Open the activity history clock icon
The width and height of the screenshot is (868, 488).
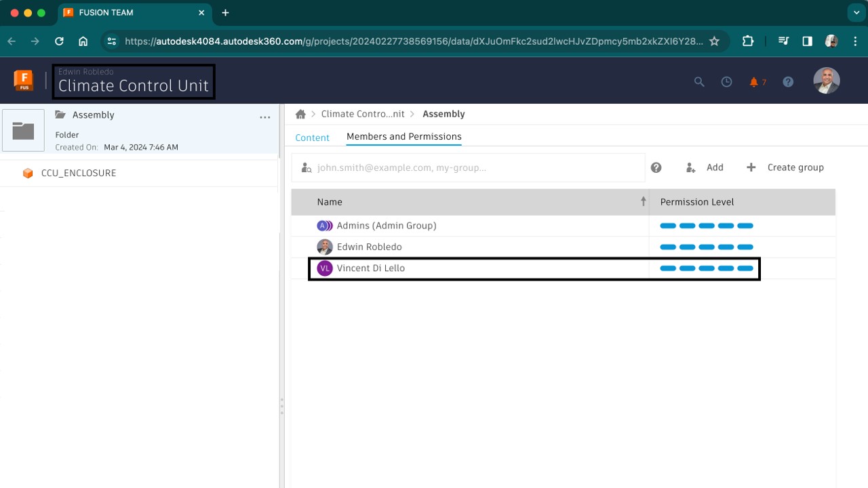726,81
